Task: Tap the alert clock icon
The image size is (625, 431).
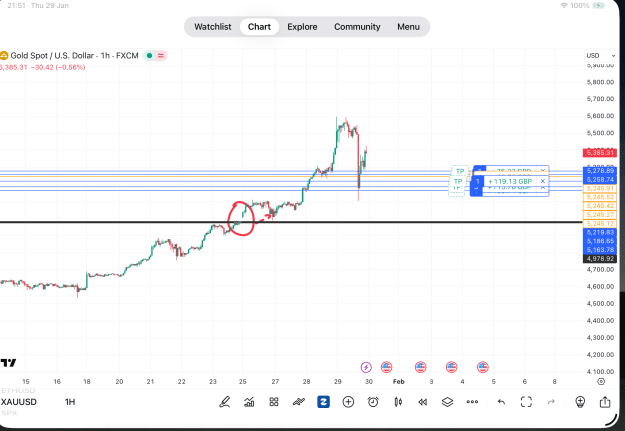Action: [x=373, y=402]
